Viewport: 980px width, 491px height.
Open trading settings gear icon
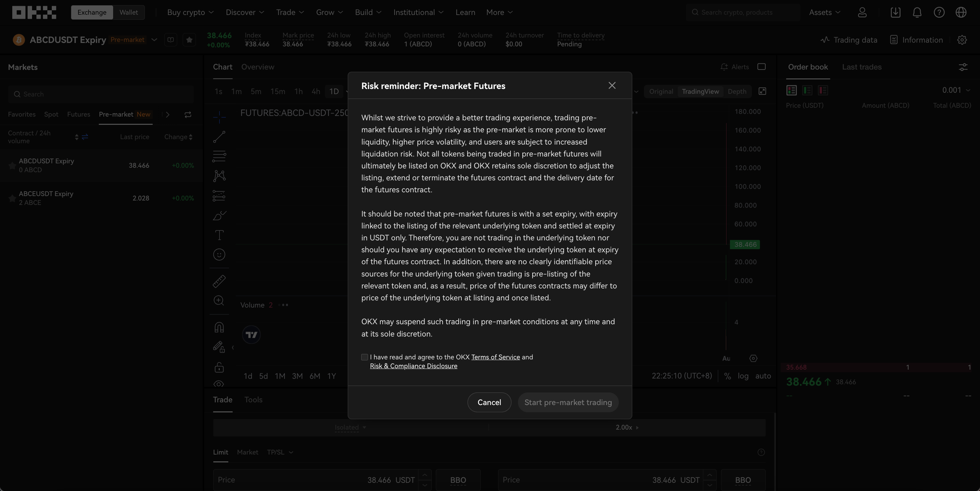coord(962,40)
